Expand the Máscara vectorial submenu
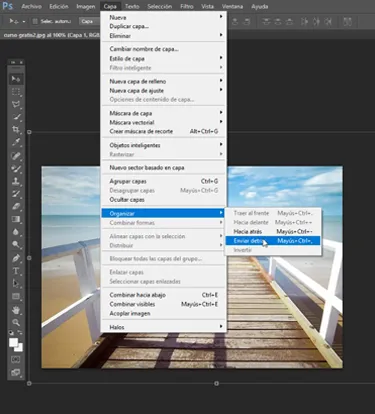The width and height of the screenshot is (375, 414). coord(163,122)
